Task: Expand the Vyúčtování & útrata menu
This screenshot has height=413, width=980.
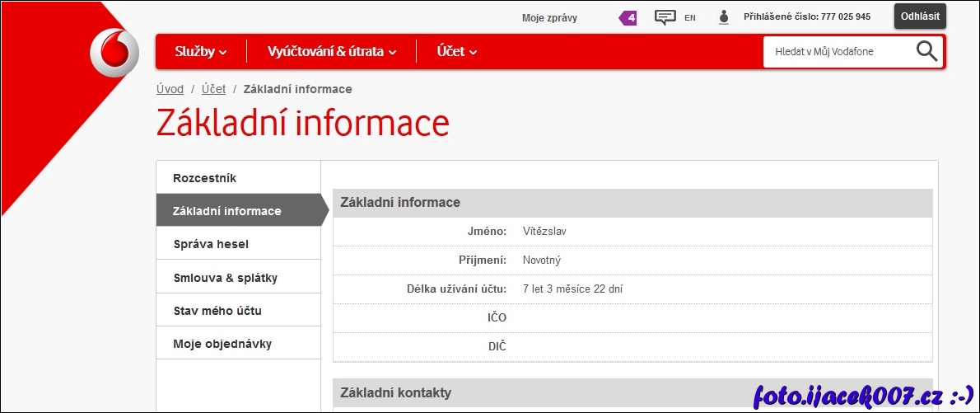Action: point(331,52)
